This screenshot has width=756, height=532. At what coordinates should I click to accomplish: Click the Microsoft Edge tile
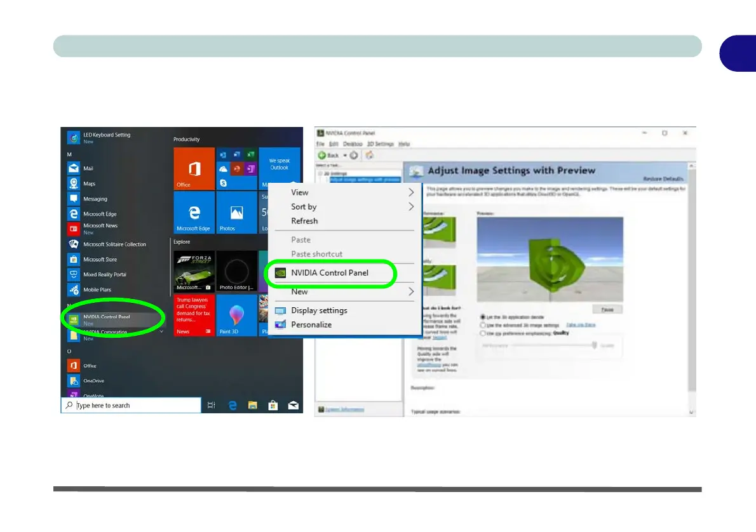click(194, 212)
